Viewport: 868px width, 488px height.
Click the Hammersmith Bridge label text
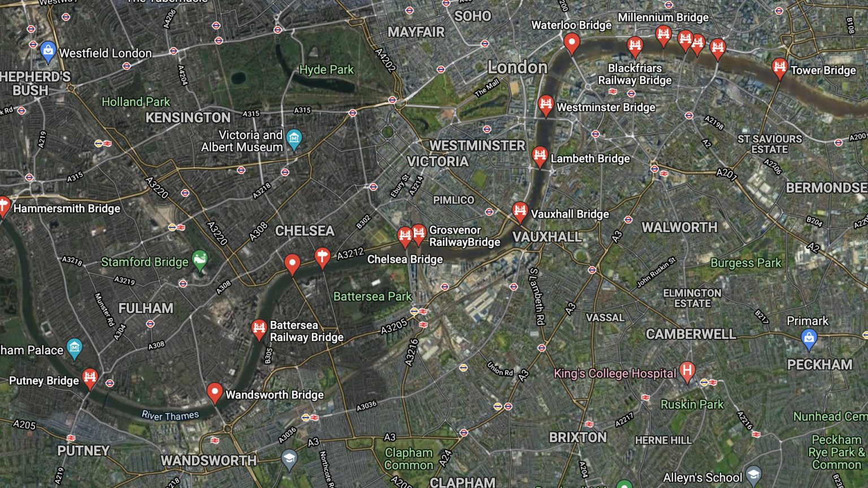click(67, 208)
